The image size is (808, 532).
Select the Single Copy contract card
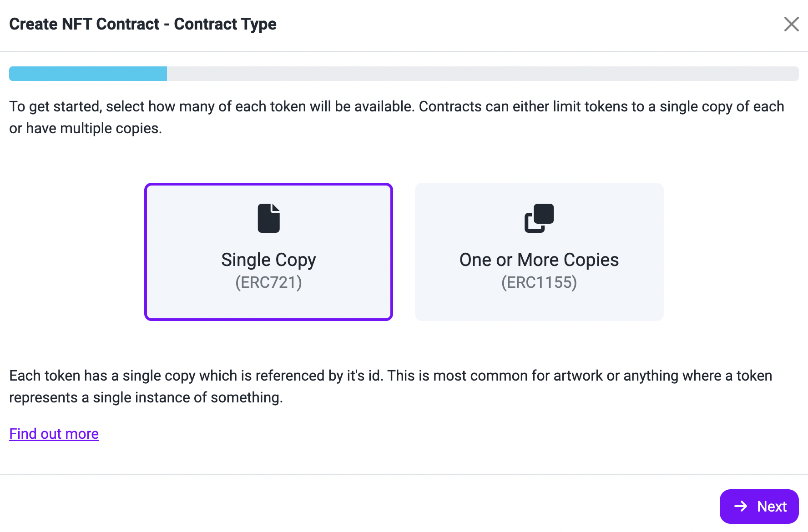(x=268, y=252)
